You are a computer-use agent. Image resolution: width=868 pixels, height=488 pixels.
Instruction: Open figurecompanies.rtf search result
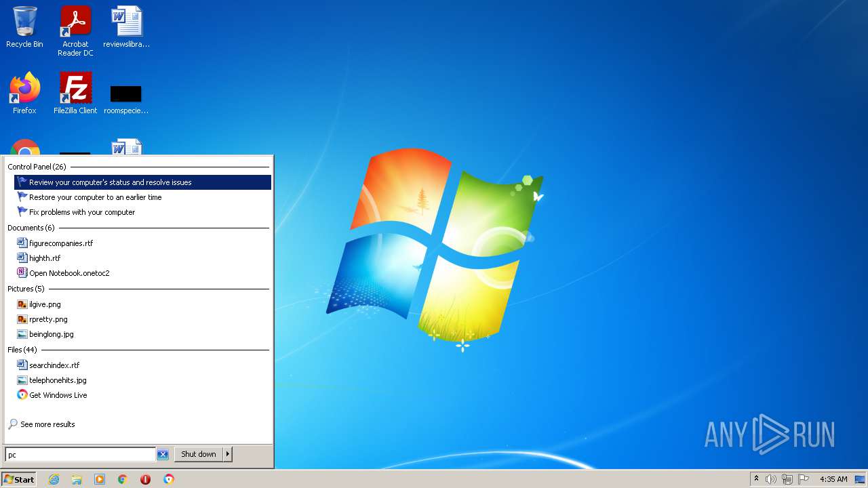[142, 243]
